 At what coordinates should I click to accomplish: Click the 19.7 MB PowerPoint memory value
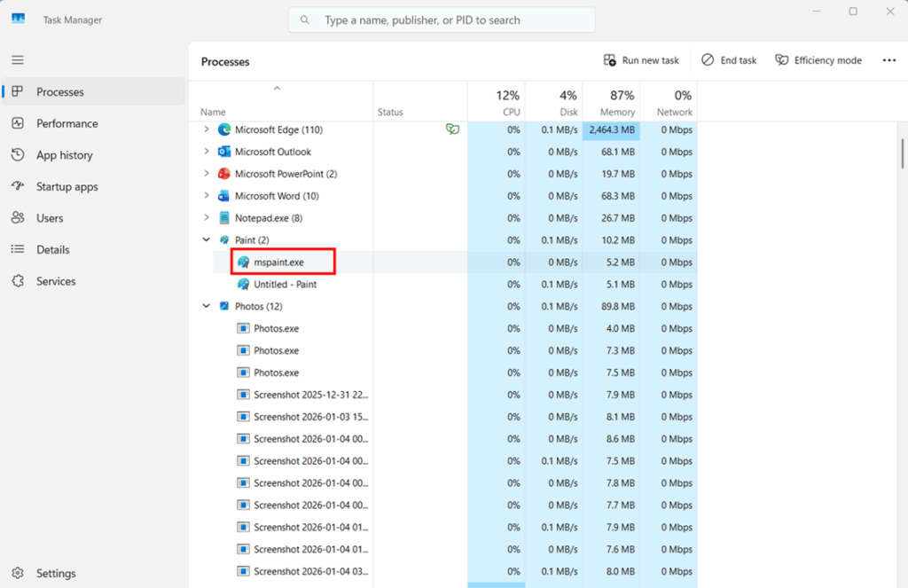click(618, 174)
